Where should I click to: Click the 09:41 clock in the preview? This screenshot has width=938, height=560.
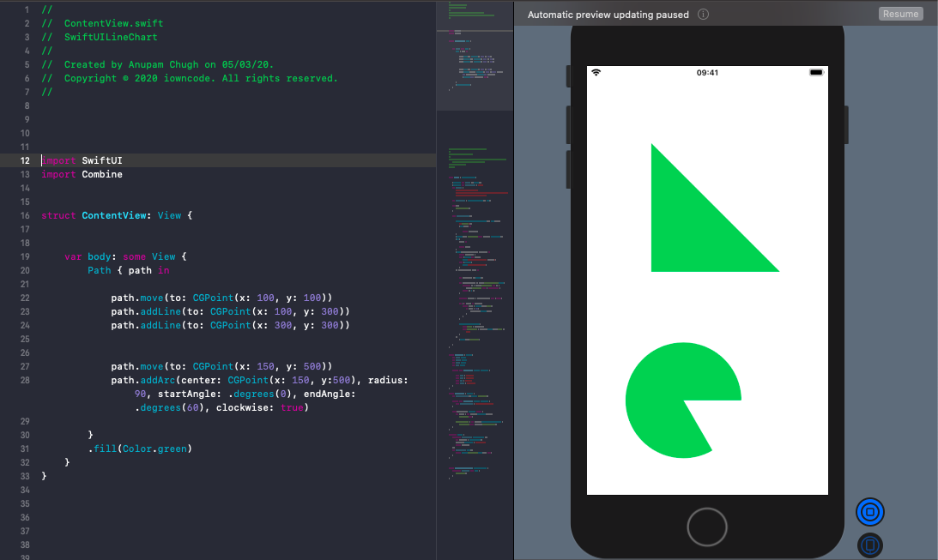[707, 73]
